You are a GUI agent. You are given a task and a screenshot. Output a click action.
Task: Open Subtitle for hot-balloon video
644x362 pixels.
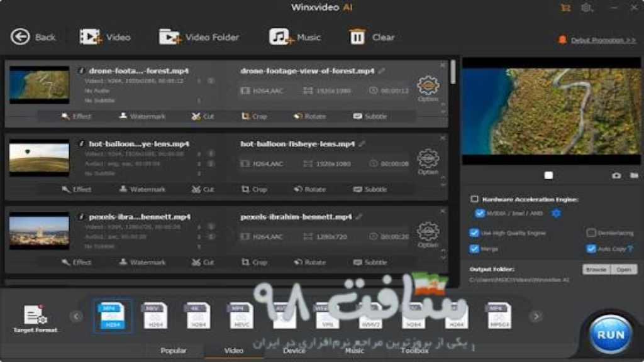(370, 189)
